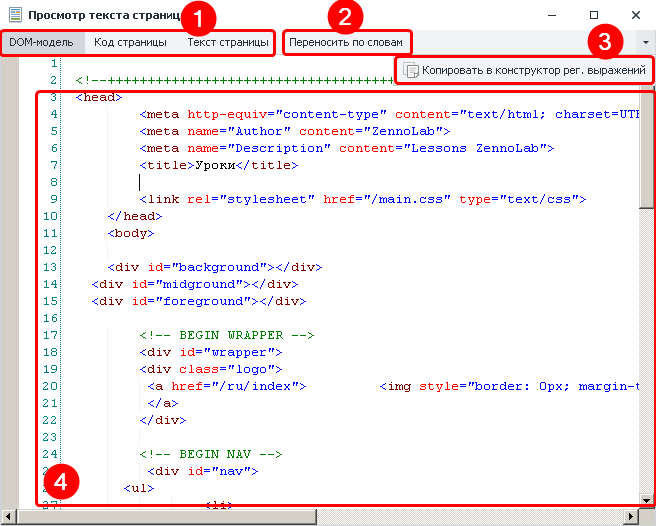Screen dimensions: 656x526
Task: Click the window icon in the title bar
Action: 15,16
